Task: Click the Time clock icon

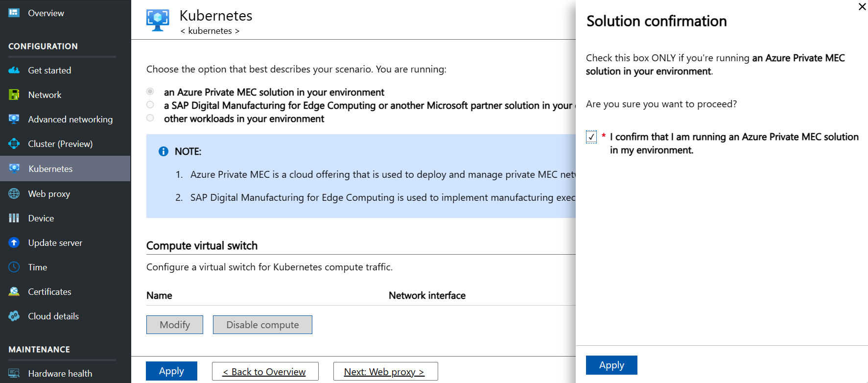Action: pyautogui.click(x=14, y=267)
